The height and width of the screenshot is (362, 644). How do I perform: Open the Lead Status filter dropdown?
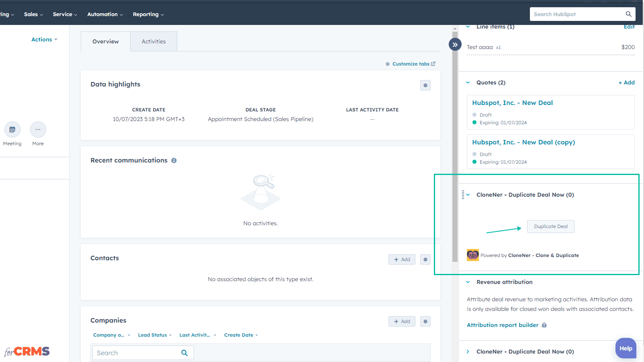154,335
